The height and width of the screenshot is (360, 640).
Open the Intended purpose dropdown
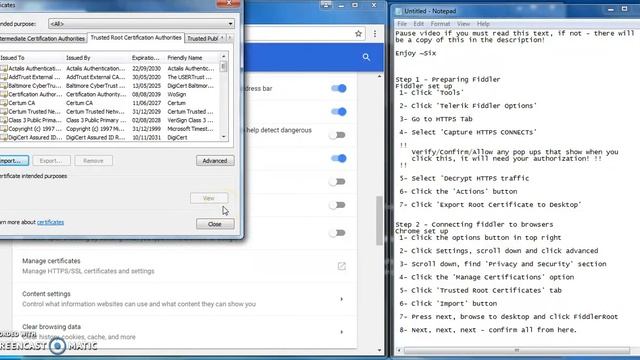point(141,24)
